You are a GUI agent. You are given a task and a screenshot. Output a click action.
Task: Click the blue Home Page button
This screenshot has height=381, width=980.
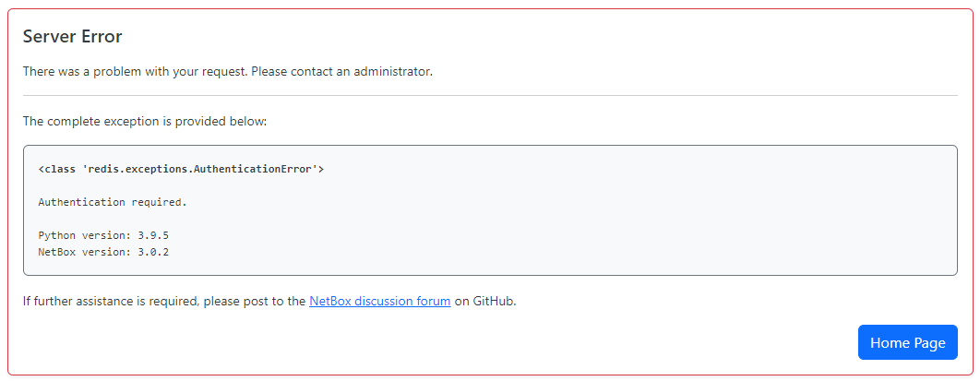(907, 342)
